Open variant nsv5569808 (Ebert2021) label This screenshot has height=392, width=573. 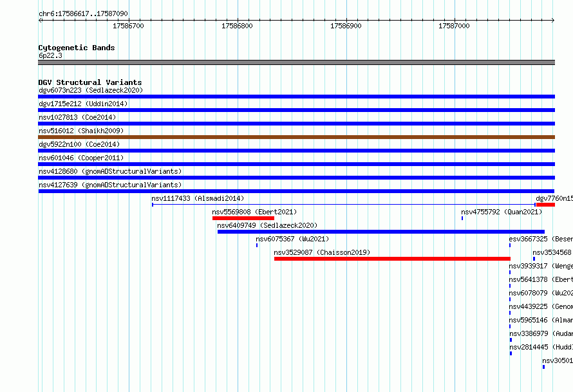pyautogui.click(x=254, y=212)
